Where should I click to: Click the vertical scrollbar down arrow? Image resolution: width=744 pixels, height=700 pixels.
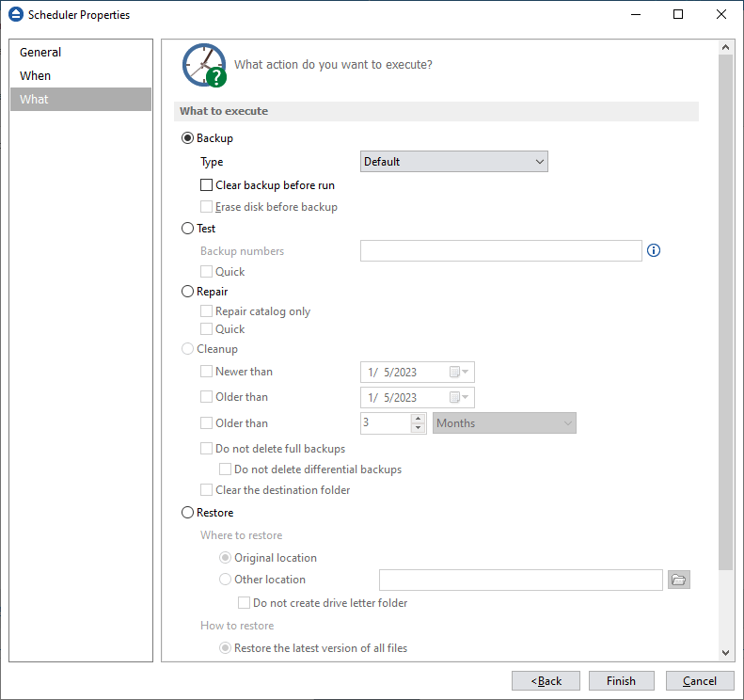tap(725, 652)
